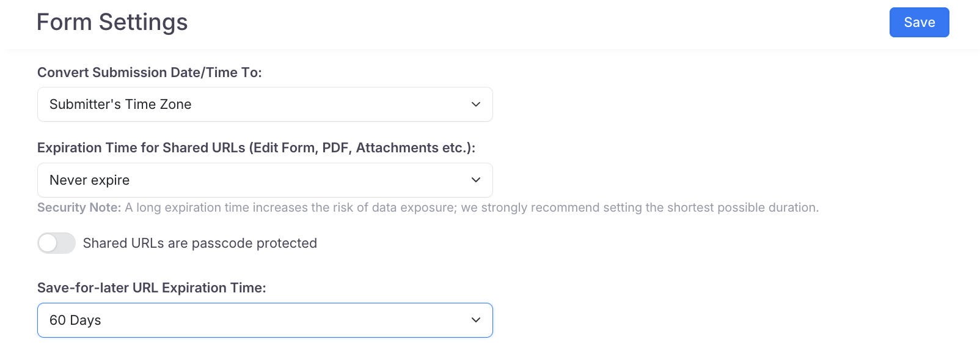
Task: Enable passcode protection toggle for shared URLs
Action: click(x=56, y=243)
